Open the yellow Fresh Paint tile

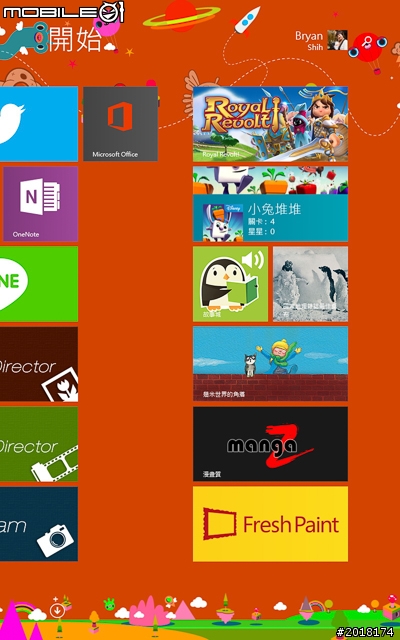tap(270, 524)
